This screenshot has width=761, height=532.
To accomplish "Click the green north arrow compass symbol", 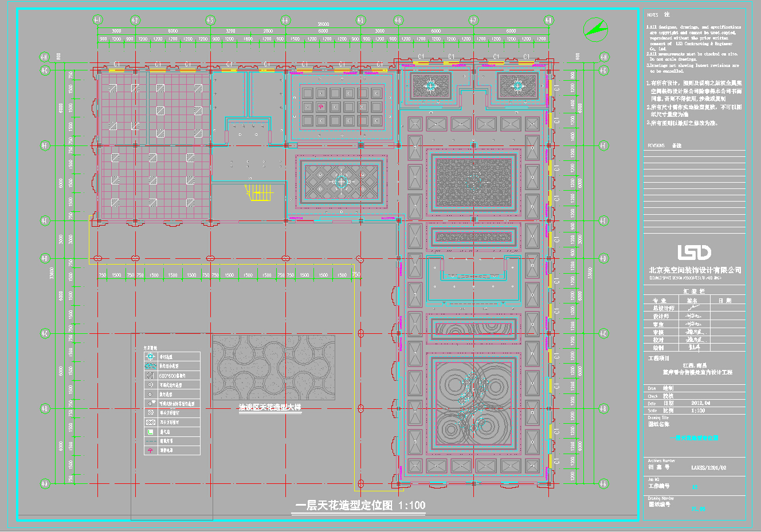I will 595,29.
